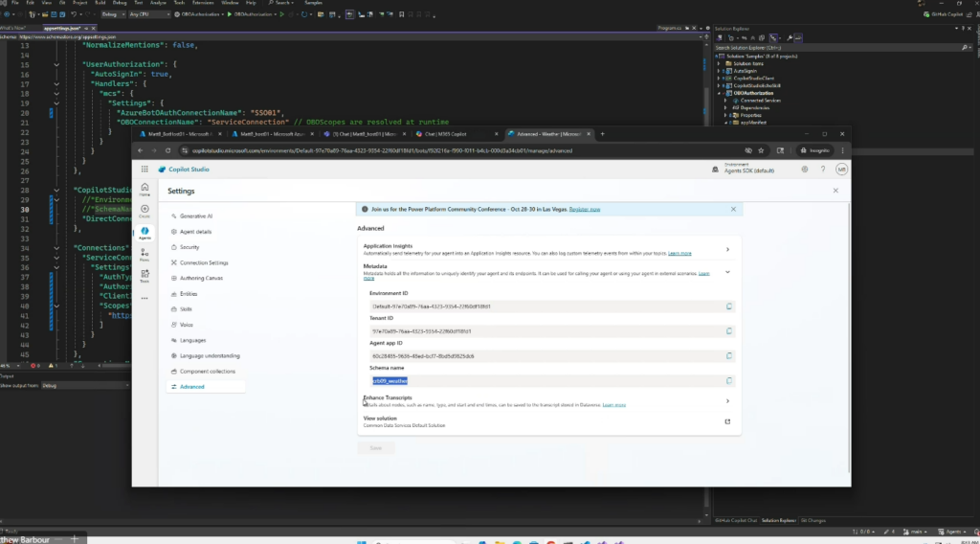Screen dimensions: 980x544
Task: Select Advanced settings item
Action: click(x=207, y=387)
